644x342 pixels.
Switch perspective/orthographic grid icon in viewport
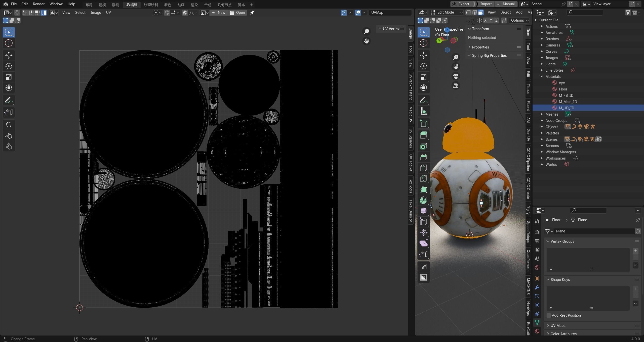tap(456, 86)
